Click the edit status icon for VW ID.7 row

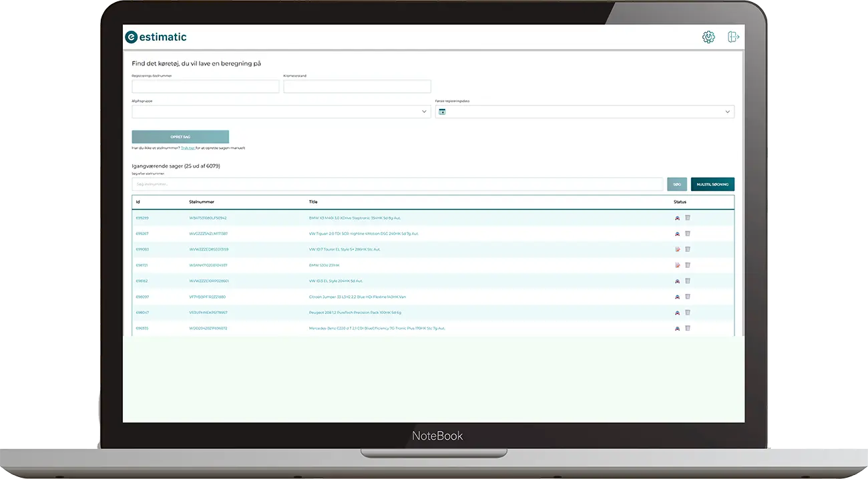pyautogui.click(x=677, y=249)
